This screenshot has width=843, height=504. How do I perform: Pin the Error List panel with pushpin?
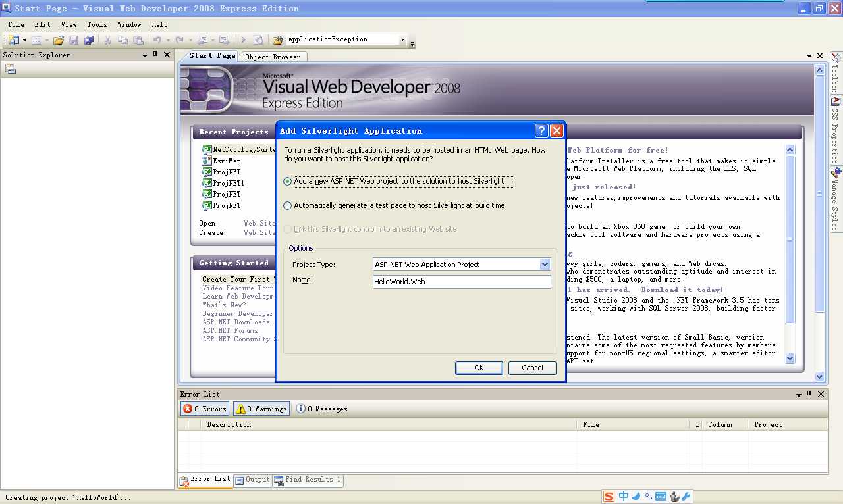click(x=809, y=394)
